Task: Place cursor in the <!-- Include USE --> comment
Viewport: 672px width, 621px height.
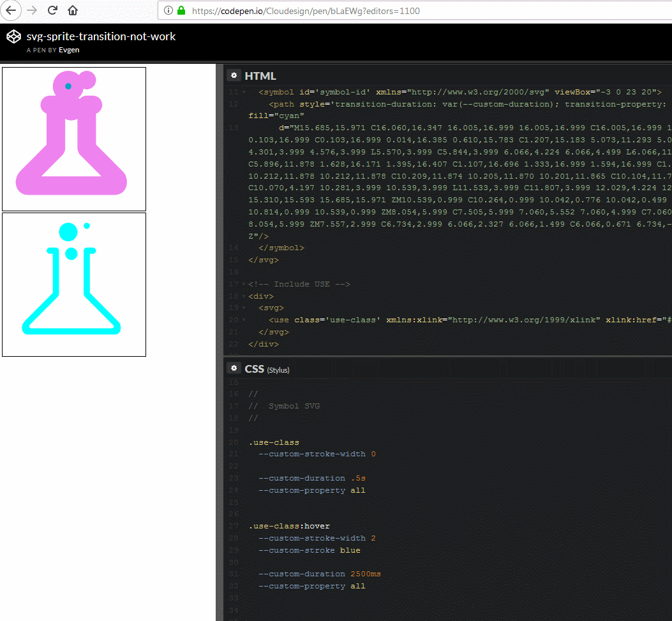Action: point(299,284)
